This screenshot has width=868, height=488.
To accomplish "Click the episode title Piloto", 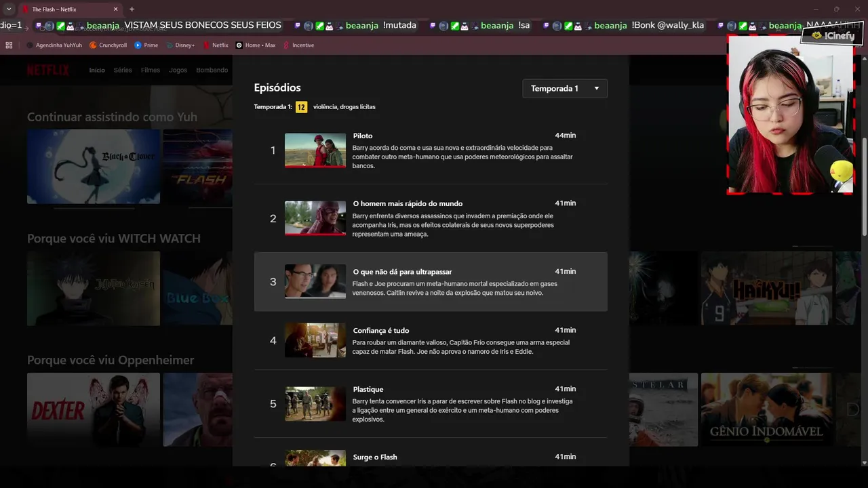I will click(363, 136).
